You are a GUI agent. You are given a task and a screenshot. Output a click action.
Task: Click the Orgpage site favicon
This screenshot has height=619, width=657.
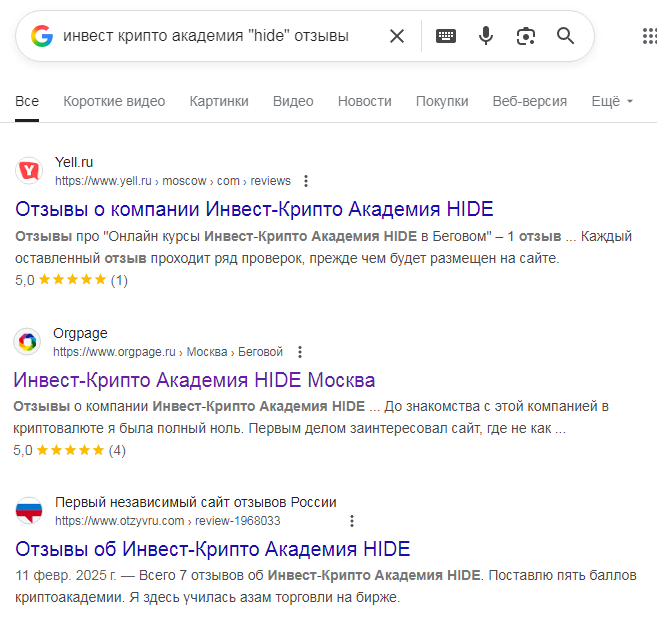(28, 342)
